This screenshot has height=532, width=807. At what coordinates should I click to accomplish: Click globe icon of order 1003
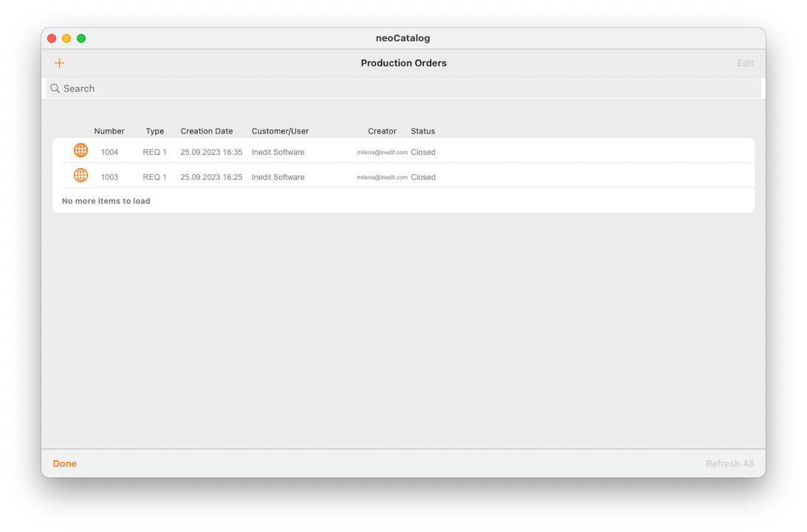[80, 176]
